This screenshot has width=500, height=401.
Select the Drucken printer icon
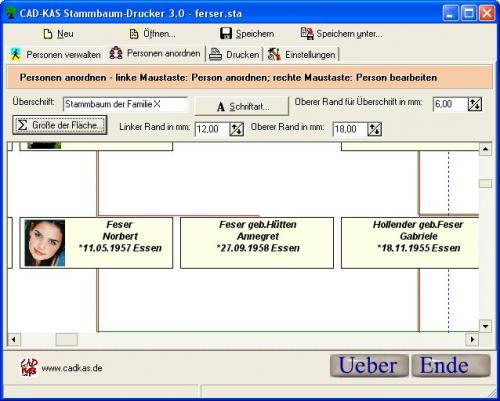click(x=215, y=54)
